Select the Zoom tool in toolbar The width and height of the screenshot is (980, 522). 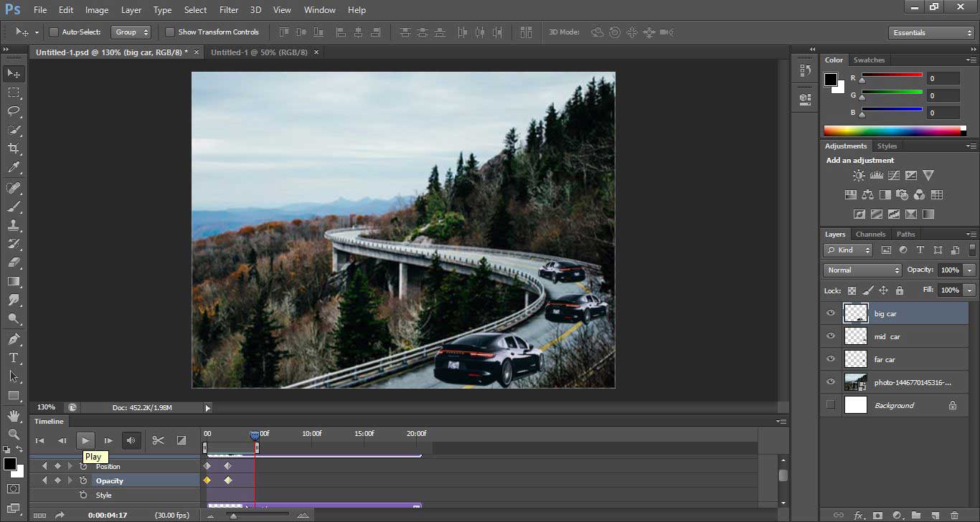point(14,434)
